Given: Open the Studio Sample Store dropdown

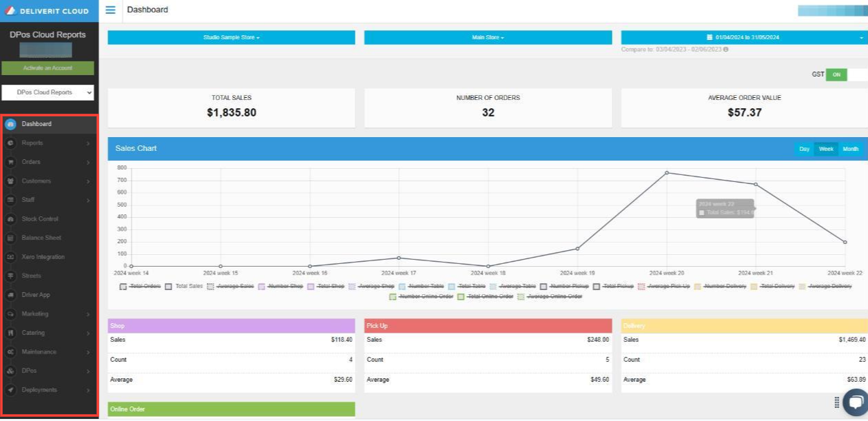Looking at the screenshot, I should tap(230, 37).
